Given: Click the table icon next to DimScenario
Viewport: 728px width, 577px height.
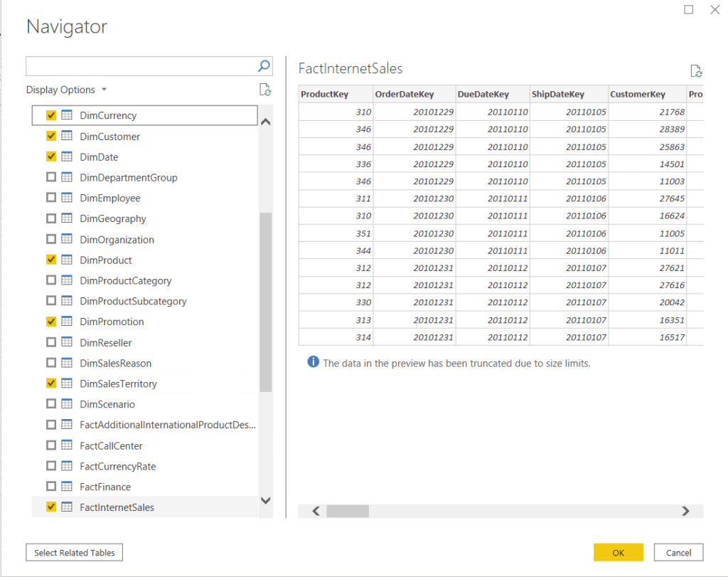Looking at the screenshot, I should click(x=68, y=404).
